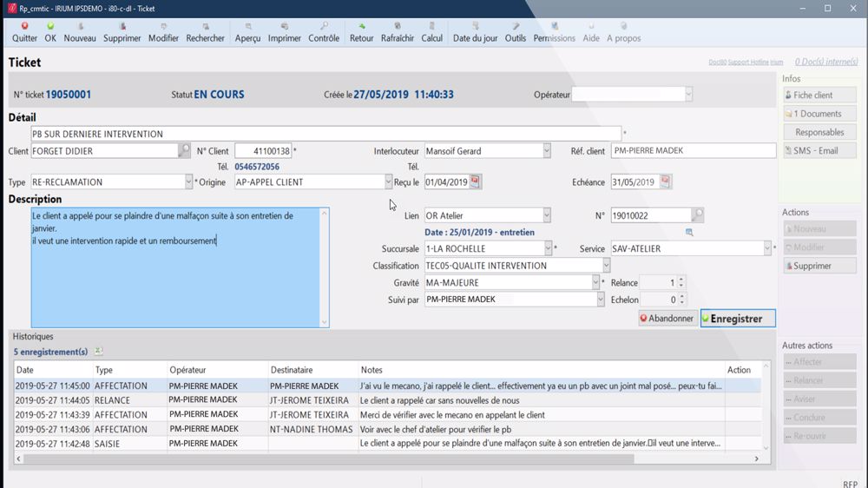
Task: Select the RELANCE history row
Action: coord(387,400)
